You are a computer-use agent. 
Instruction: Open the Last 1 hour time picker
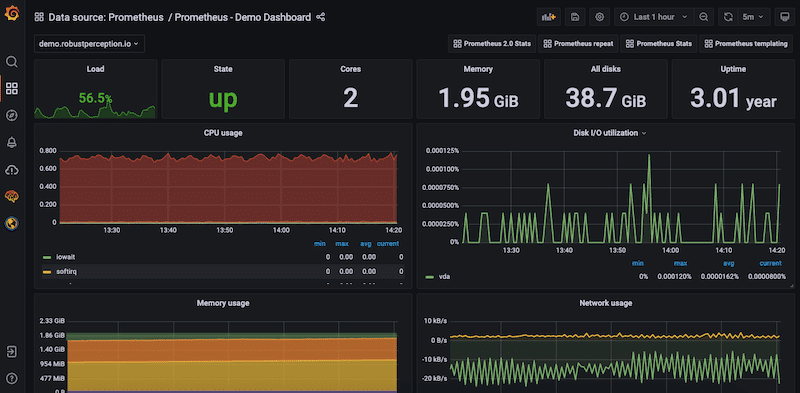click(654, 17)
